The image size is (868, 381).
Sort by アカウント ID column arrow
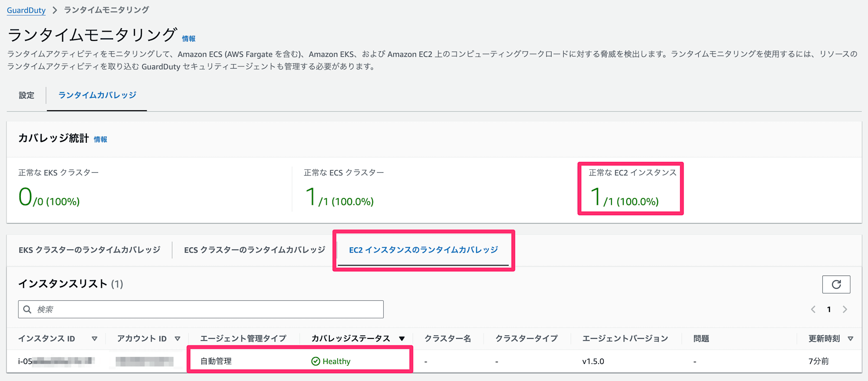[178, 338]
